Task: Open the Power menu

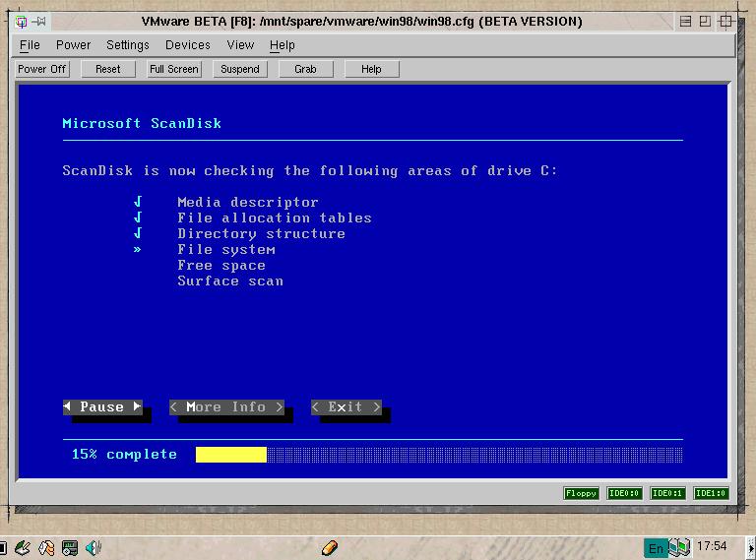Action: pyautogui.click(x=73, y=45)
